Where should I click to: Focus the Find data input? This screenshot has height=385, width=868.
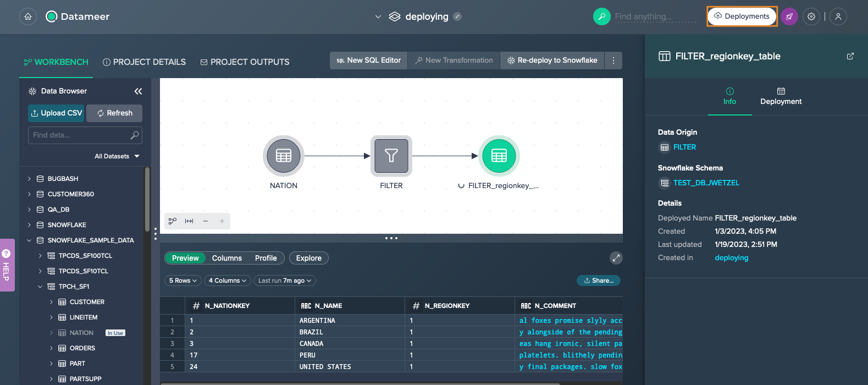click(85, 135)
